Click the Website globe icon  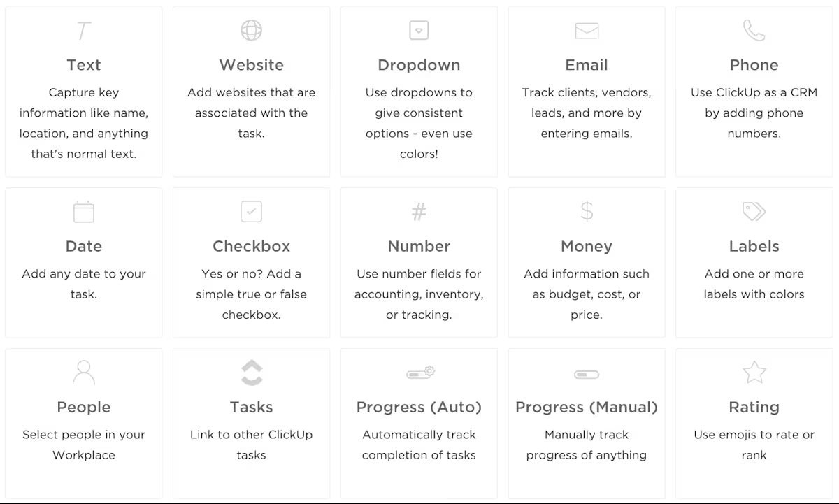[x=251, y=30]
